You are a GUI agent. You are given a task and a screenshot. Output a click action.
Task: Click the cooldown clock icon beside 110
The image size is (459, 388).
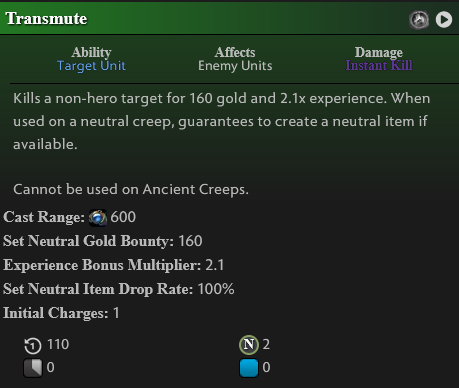[33, 345]
